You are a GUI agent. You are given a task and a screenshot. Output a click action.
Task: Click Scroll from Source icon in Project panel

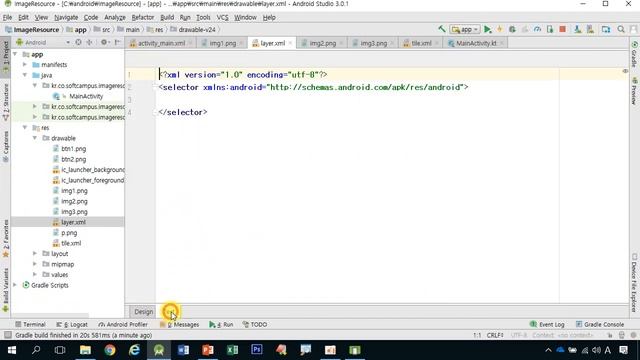point(78,42)
